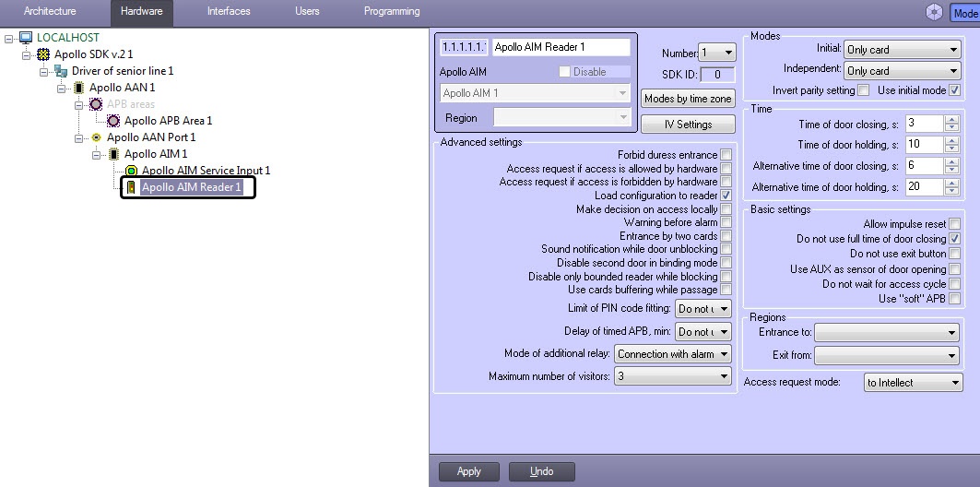Select Apollo AIM Reader 1 tree row
The image size is (980, 487).
pyautogui.click(x=191, y=187)
